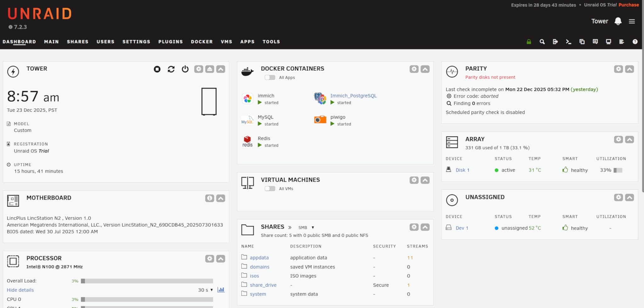This screenshot has height=308, width=644.
Task: Open the Tools tab
Action: click(271, 42)
